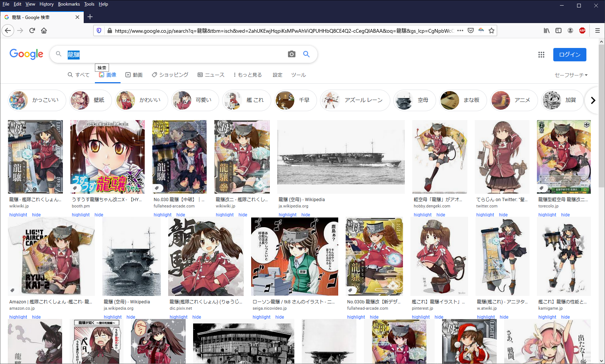Open the Tools menu

pos(89,4)
